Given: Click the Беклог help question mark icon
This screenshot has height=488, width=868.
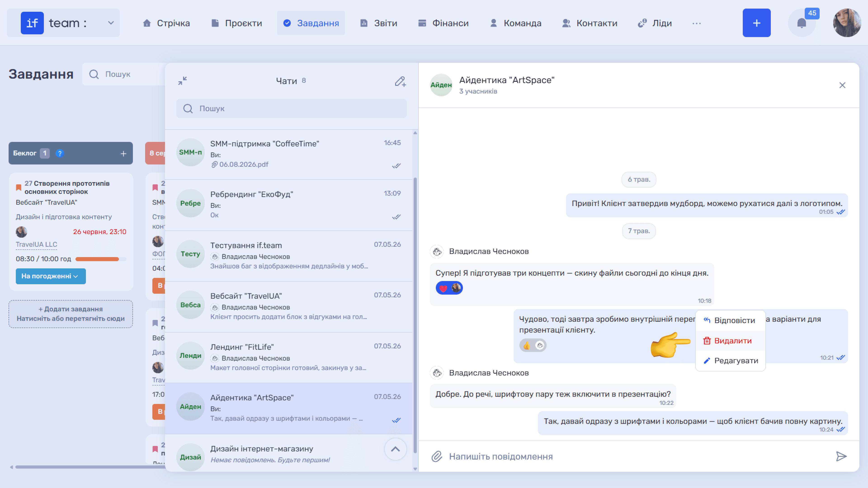Looking at the screenshot, I should 60,153.
